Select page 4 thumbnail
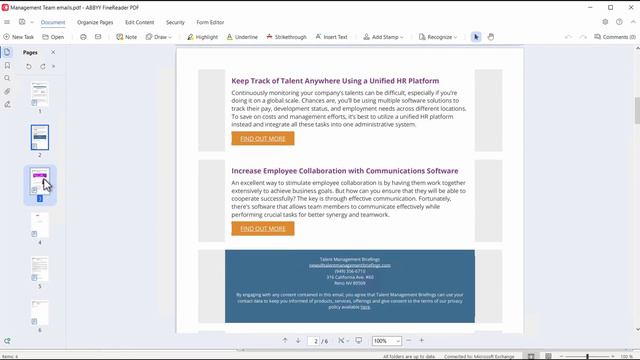 pyautogui.click(x=40, y=225)
